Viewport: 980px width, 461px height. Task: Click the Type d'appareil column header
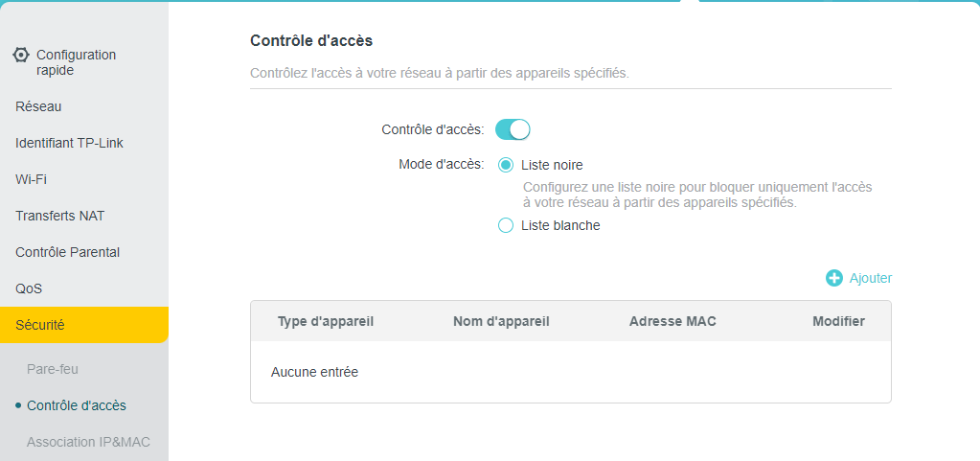tap(325, 321)
